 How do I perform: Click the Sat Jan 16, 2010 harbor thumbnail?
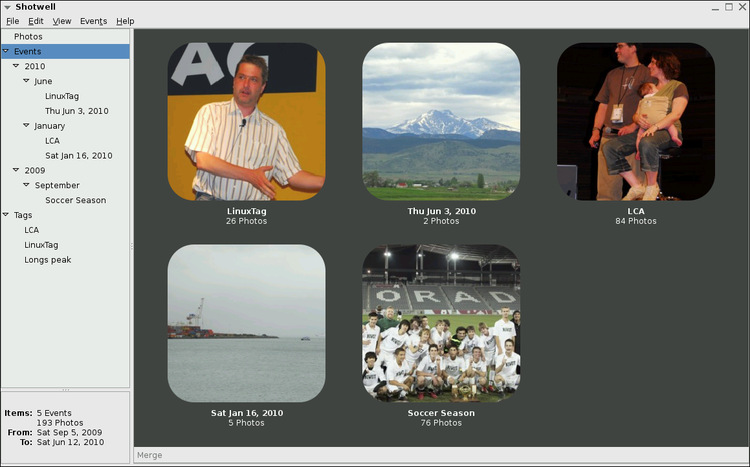pos(246,323)
